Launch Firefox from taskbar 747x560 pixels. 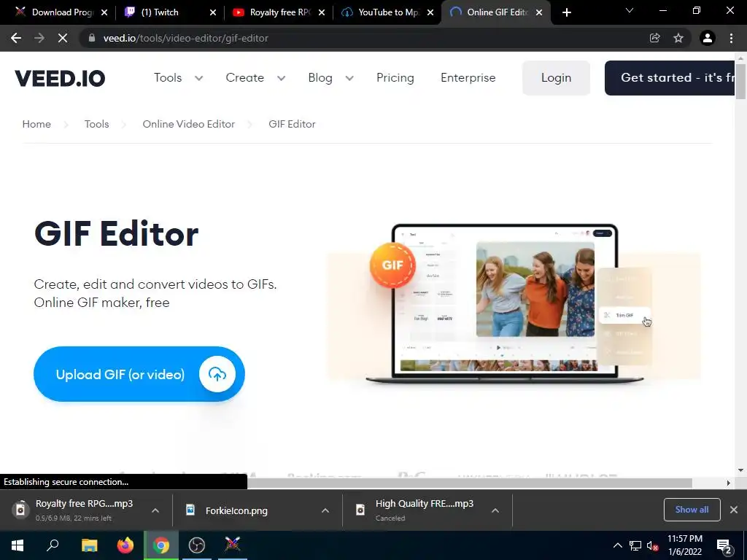(x=125, y=545)
